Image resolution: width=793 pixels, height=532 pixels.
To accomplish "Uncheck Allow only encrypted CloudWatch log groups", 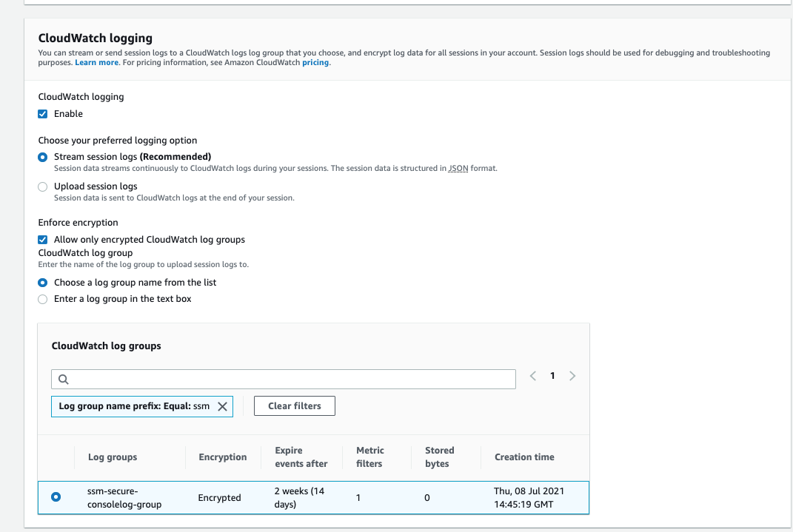I will [x=42, y=239].
